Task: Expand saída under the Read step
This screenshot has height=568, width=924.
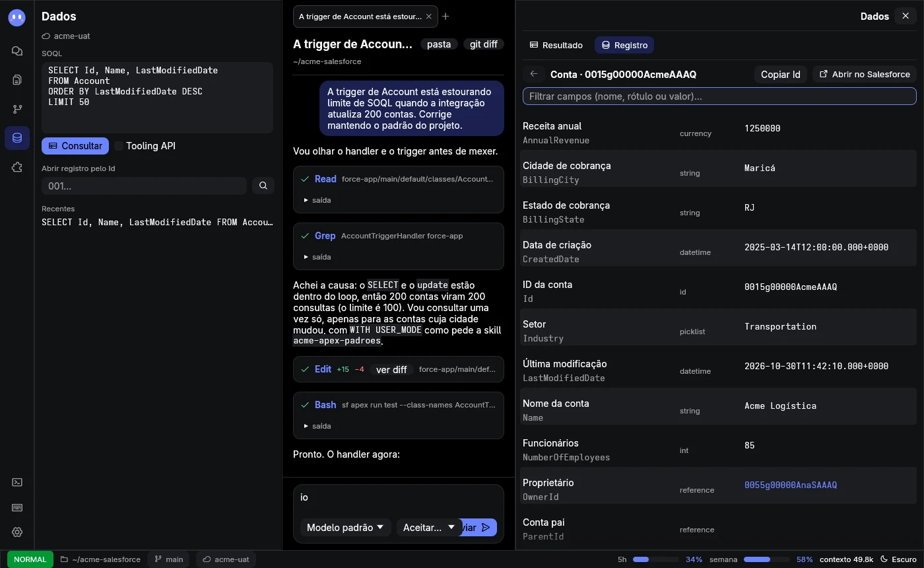Action: (317, 200)
